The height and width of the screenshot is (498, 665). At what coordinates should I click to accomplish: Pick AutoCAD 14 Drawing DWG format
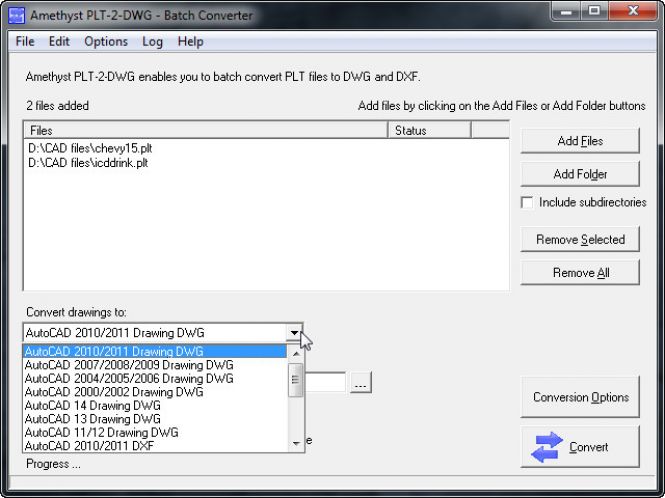coord(92,406)
